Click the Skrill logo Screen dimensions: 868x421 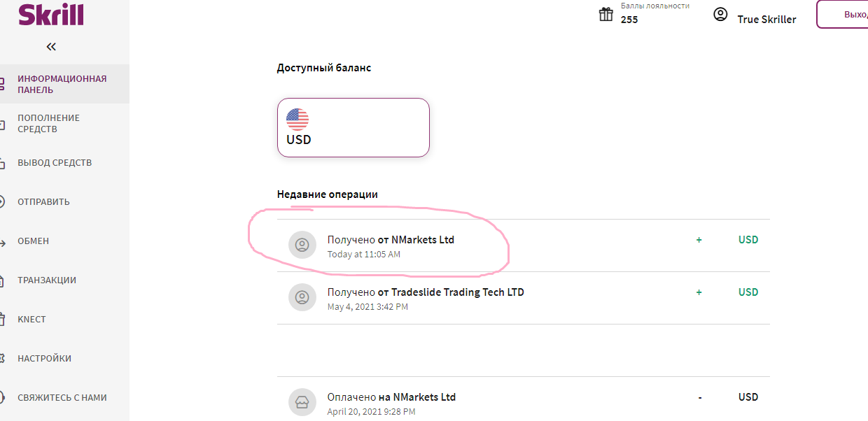tap(50, 14)
